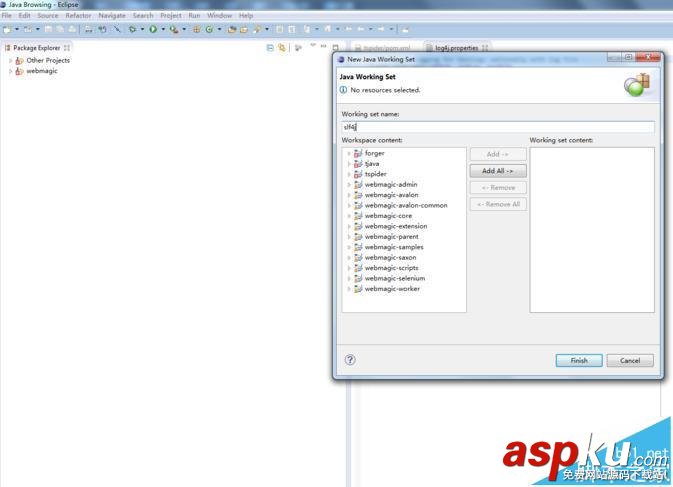Click the Save All toolbar icon

[60, 29]
